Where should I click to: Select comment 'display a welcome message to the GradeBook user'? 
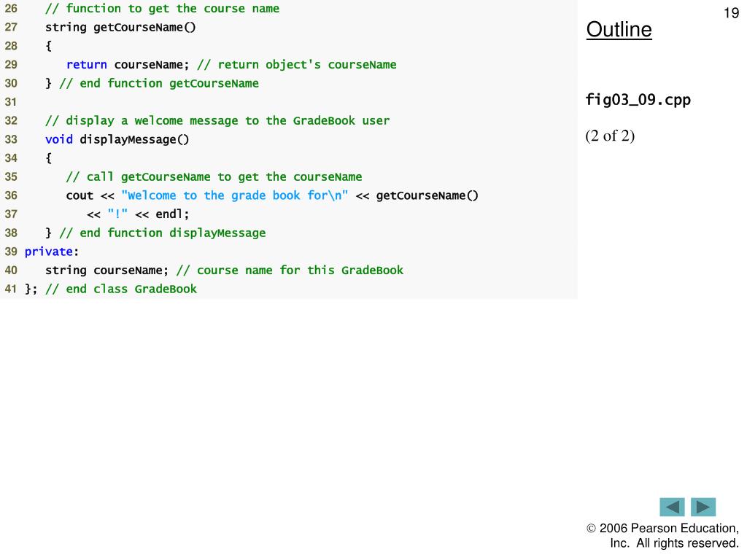pos(217,121)
